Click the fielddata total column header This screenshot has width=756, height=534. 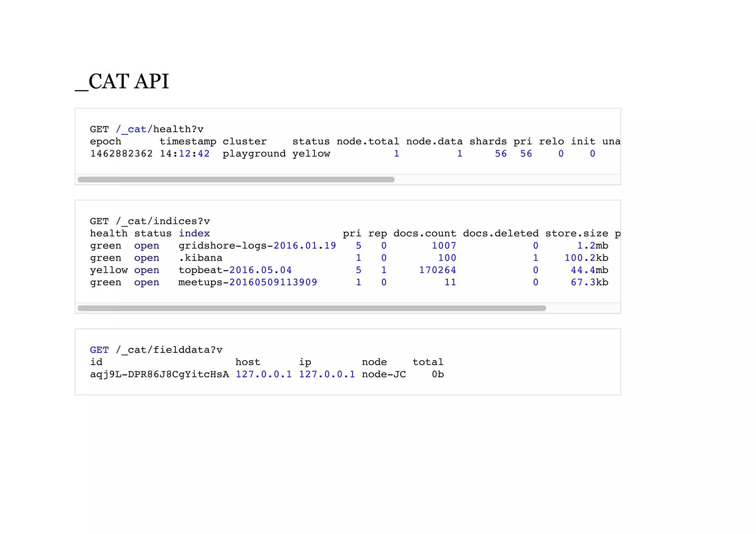point(428,362)
